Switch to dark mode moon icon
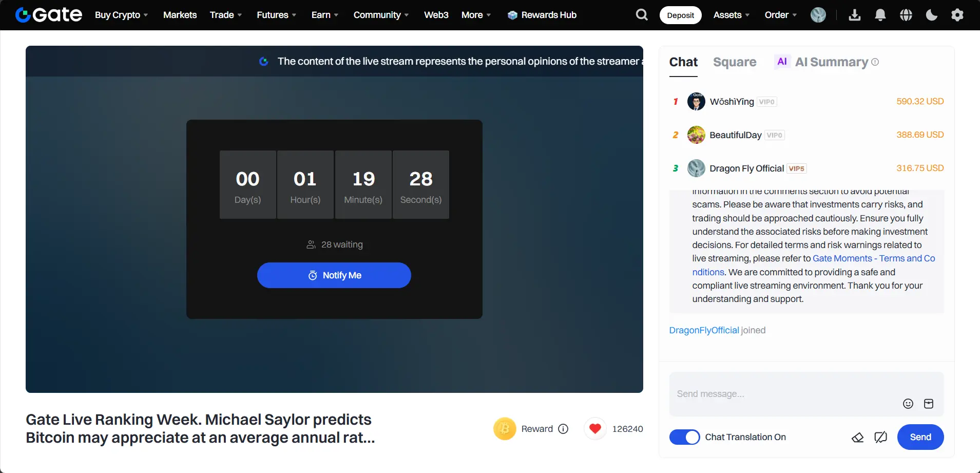Viewport: 980px width, 473px height. (x=932, y=15)
